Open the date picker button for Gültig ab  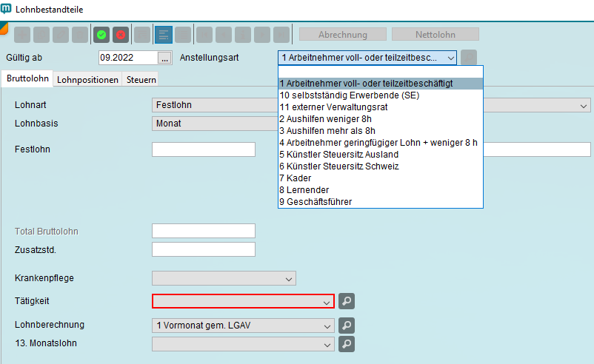click(164, 58)
